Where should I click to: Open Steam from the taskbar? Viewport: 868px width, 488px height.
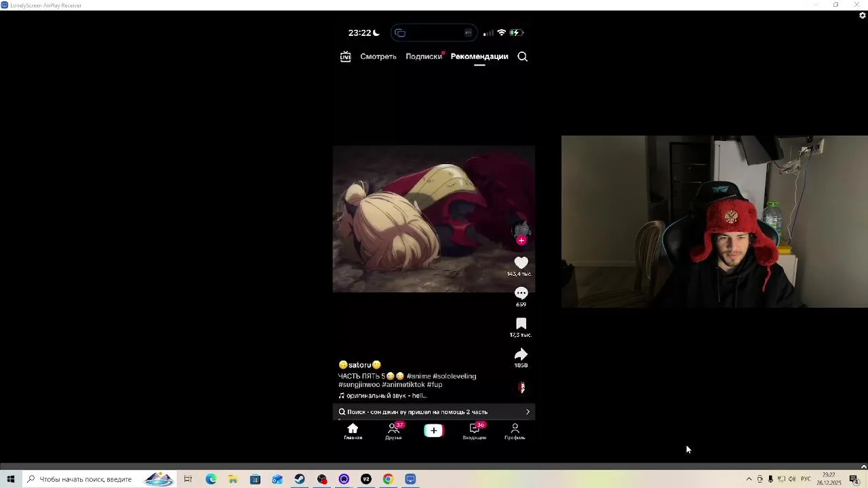point(300,479)
